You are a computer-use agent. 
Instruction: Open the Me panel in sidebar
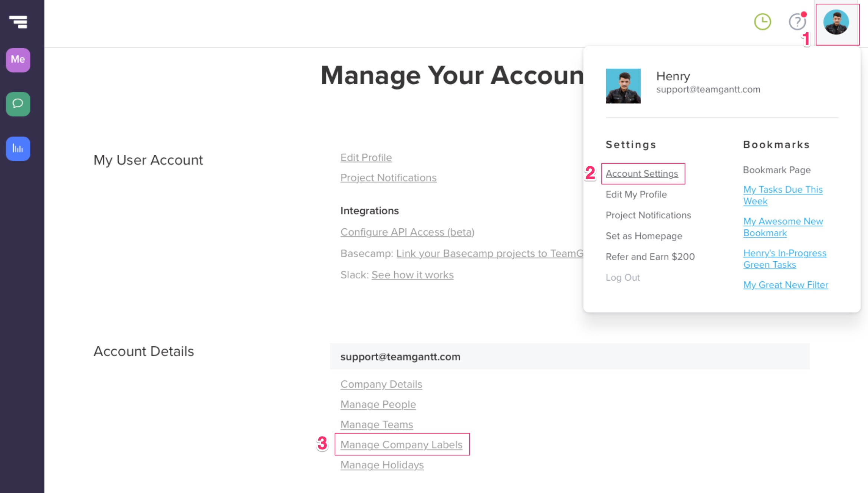[x=17, y=60]
